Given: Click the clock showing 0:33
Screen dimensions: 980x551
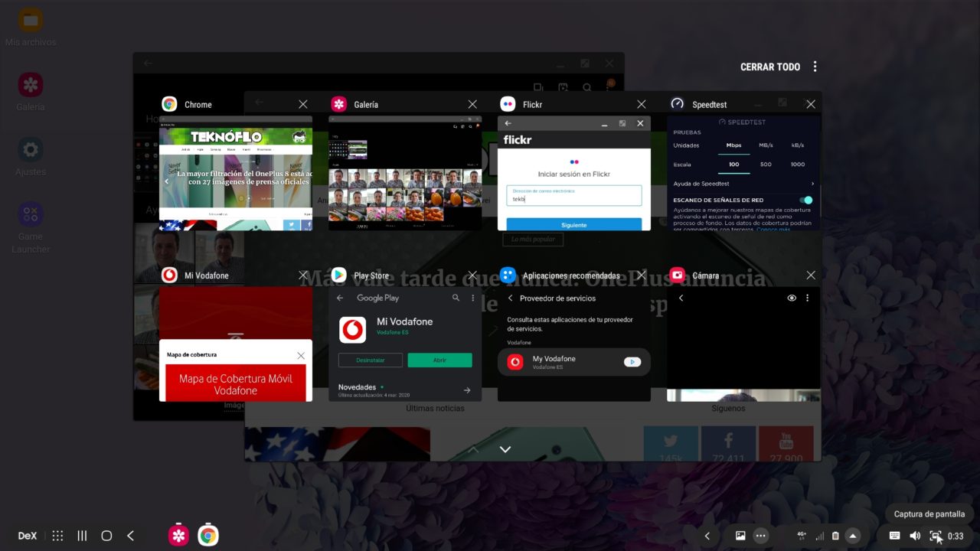Looking at the screenshot, I should tap(955, 536).
